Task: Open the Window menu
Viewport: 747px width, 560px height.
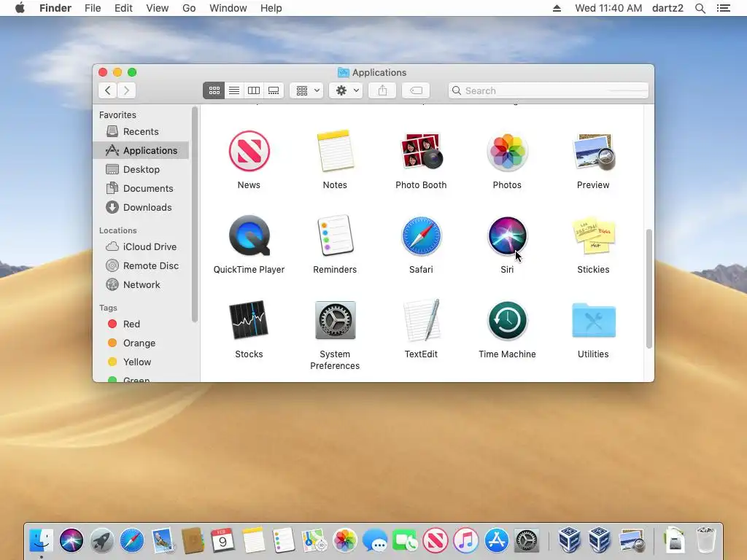Action: 228,8
